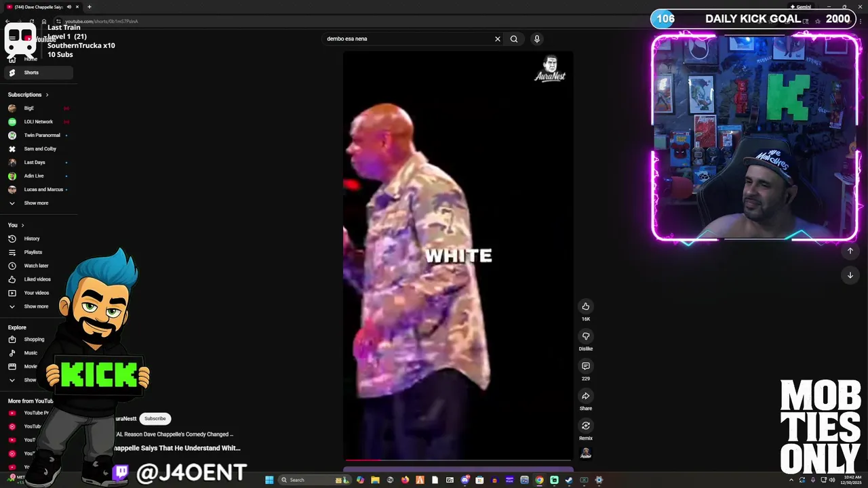Open Steam from the taskbar

coord(569,480)
